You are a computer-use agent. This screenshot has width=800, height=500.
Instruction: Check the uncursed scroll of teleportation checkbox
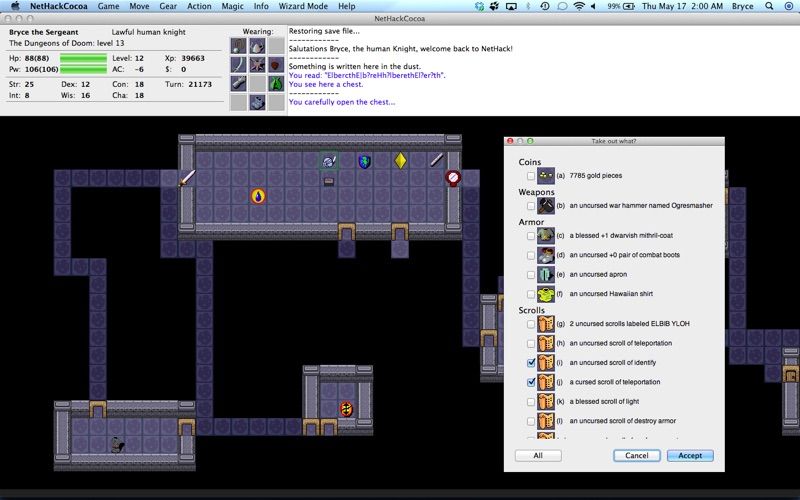pyautogui.click(x=531, y=343)
